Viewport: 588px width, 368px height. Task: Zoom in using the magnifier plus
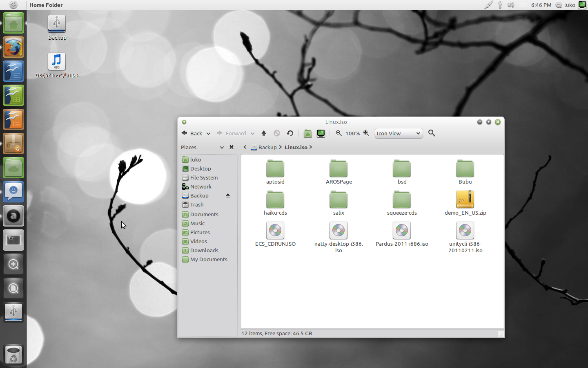pos(366,133)
